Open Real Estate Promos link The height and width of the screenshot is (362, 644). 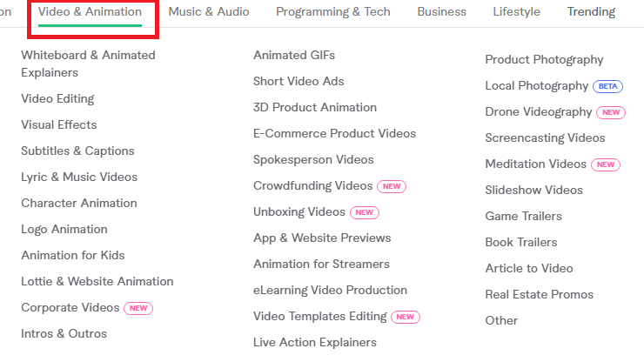click(539, 294)
